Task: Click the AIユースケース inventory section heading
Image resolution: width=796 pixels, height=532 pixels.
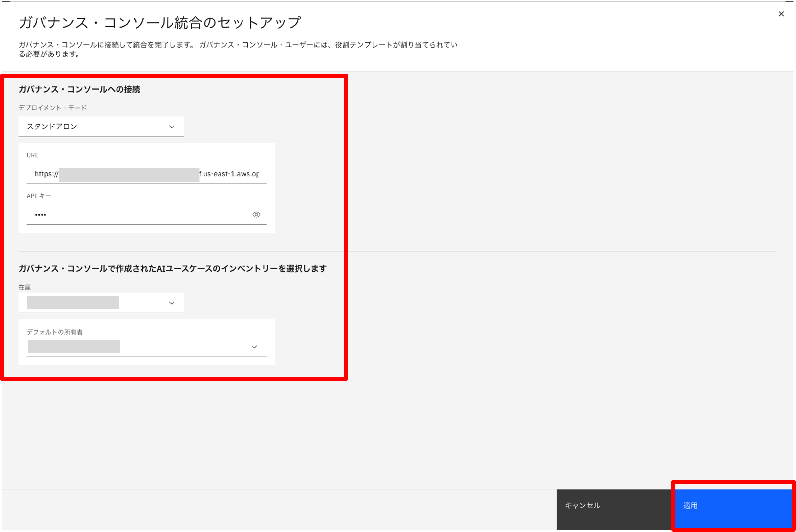Action: 172,268
